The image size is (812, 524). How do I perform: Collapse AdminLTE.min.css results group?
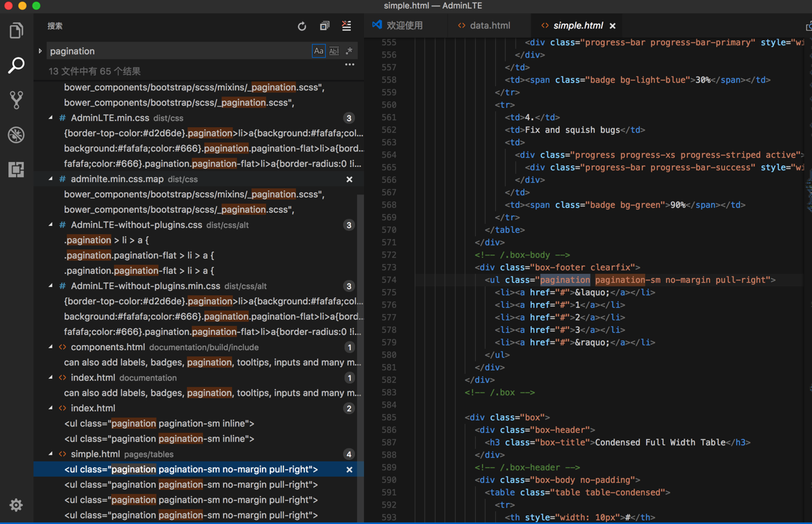(x=51, y=118)
